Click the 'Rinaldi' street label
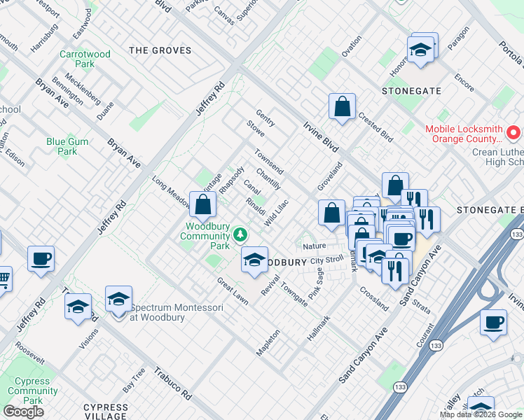524x420 pixels. pos(256,206)
